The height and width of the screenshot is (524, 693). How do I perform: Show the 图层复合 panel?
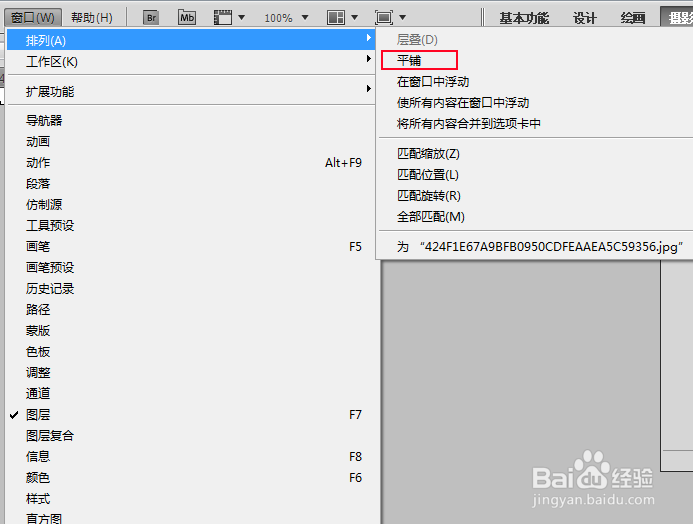(191, 436)
